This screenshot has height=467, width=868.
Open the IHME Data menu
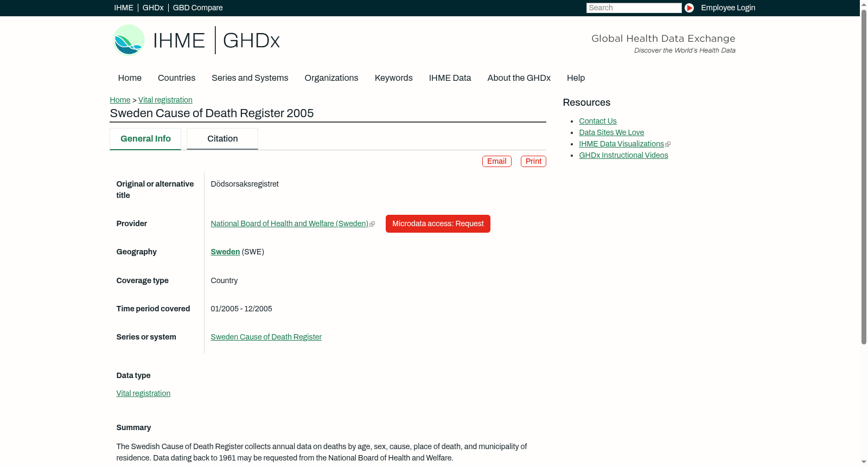450,78
